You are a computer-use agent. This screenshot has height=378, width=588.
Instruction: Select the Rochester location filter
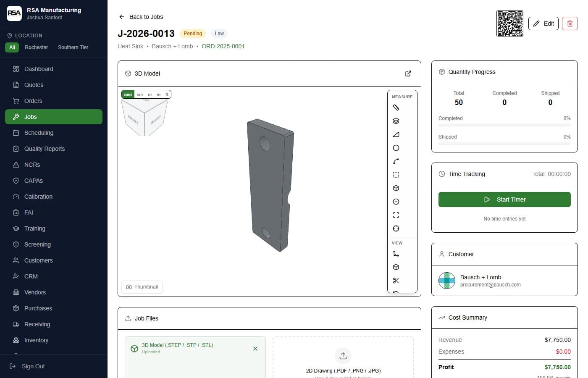coord(37,47)
